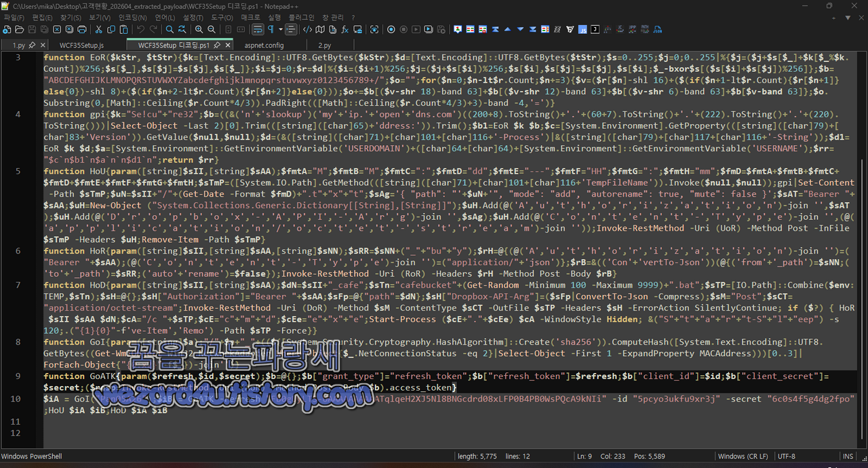The height and width of the screenshot is (468, 868).
Task: Toggle file monitoring eye icon
Action: click(374, 29)
